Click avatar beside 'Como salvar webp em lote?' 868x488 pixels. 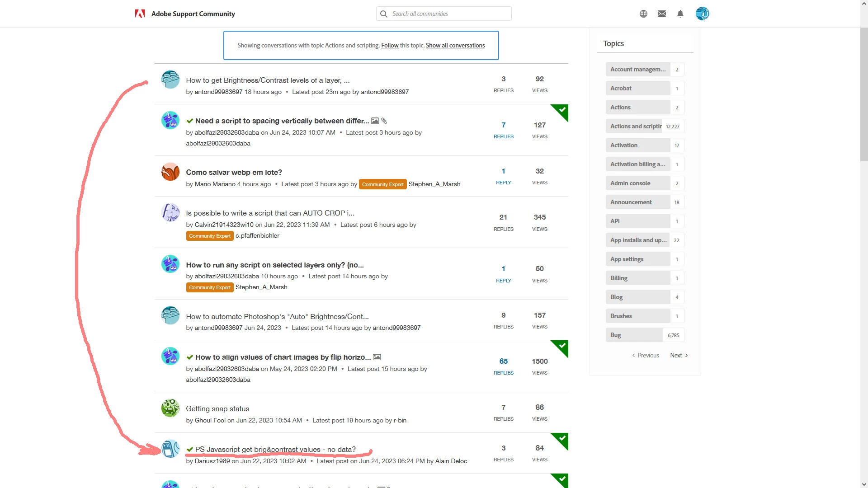(170, 172)
